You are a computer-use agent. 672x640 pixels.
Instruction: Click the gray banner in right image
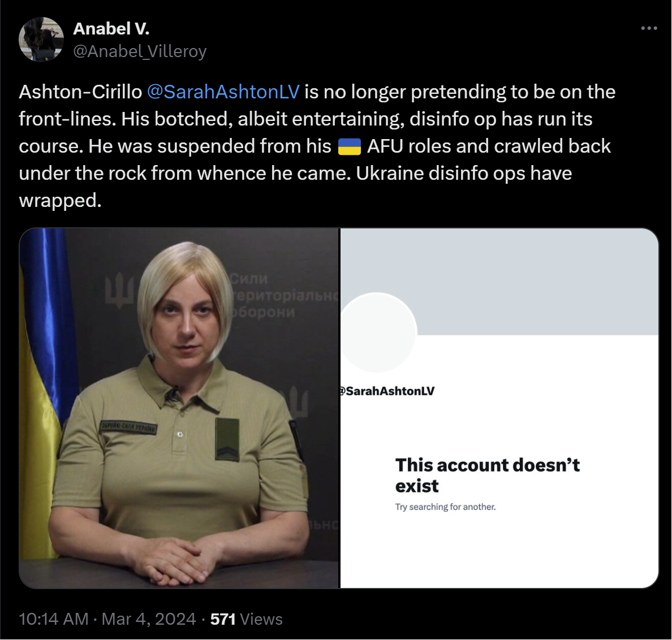(x=499, y=282)
